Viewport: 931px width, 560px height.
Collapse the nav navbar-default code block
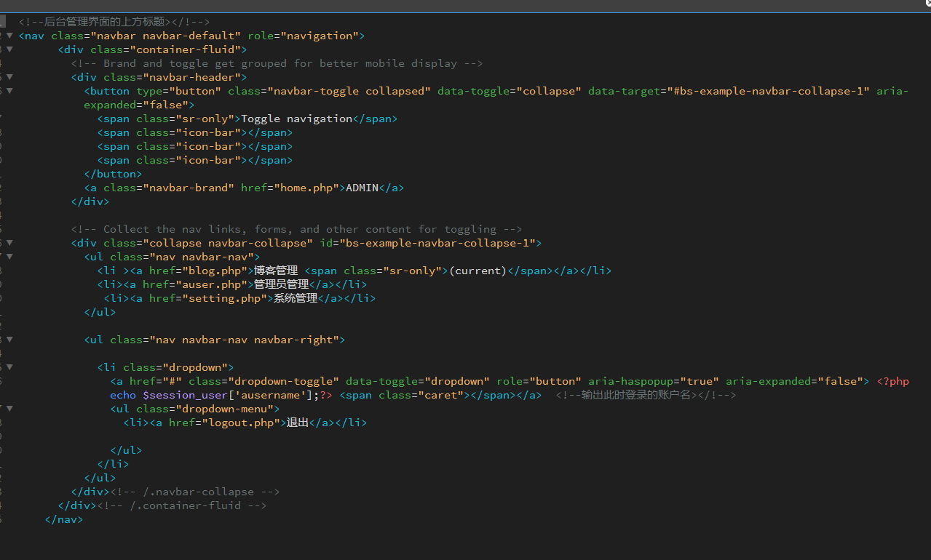coord(9,36)
